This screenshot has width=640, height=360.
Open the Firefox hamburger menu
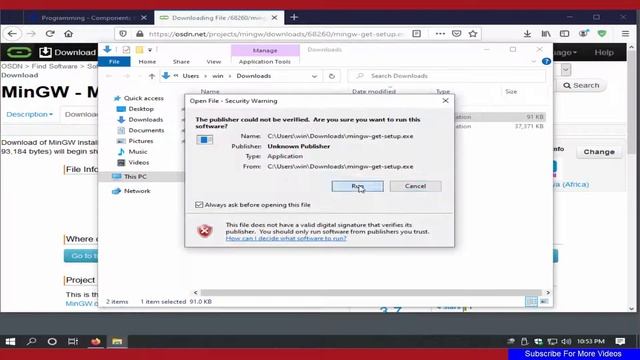(x=625, y=34)
